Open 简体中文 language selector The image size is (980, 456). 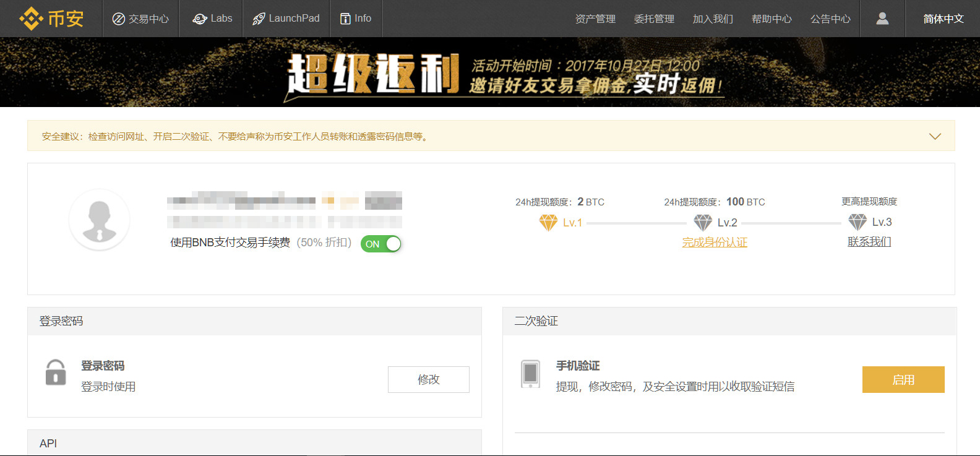943,19
